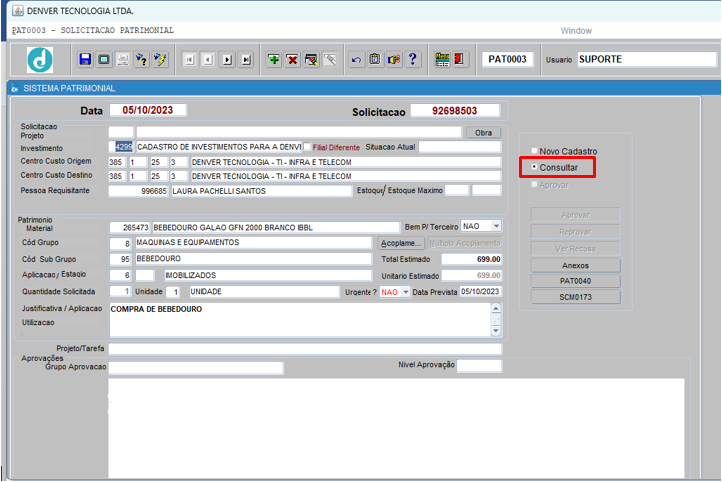Jump to the last record with the toolbar arrow
This screenshot has height=482, width=722.
tap(245, 60)
